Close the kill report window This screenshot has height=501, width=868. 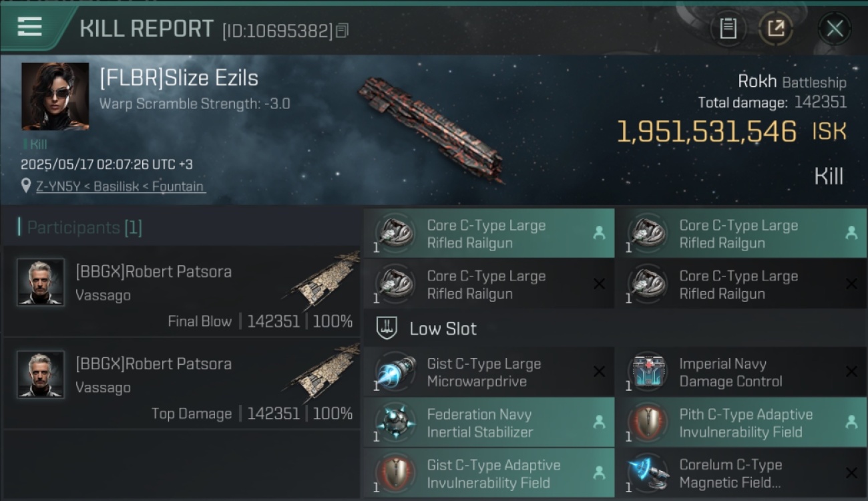pos(835,28)
